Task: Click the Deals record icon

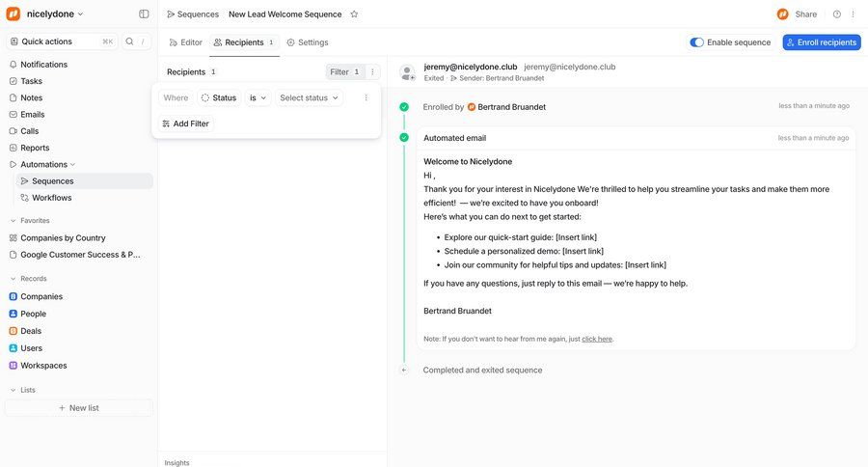Action: (x=14, y=331)
